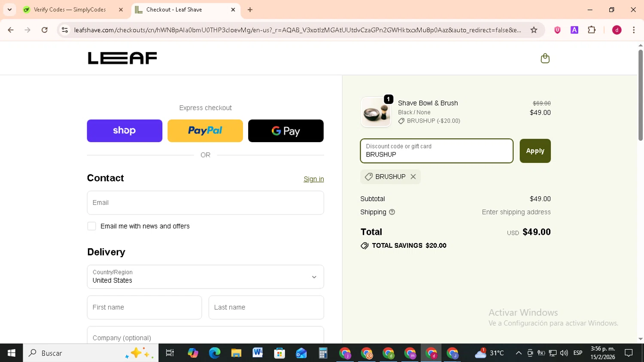Click the discount code or gift card field
The width and height of the screenshot is (644, 362).
pos(437,151)
